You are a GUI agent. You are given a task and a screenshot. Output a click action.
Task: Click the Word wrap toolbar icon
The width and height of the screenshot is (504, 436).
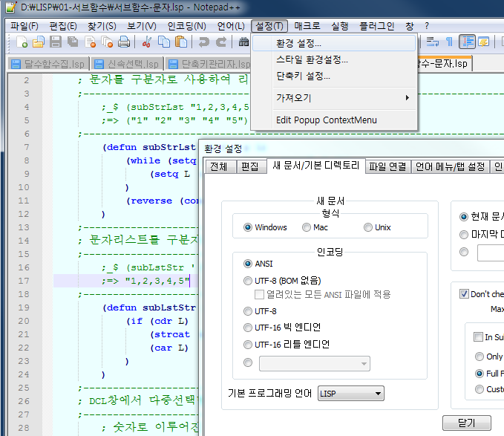point(433,42)
